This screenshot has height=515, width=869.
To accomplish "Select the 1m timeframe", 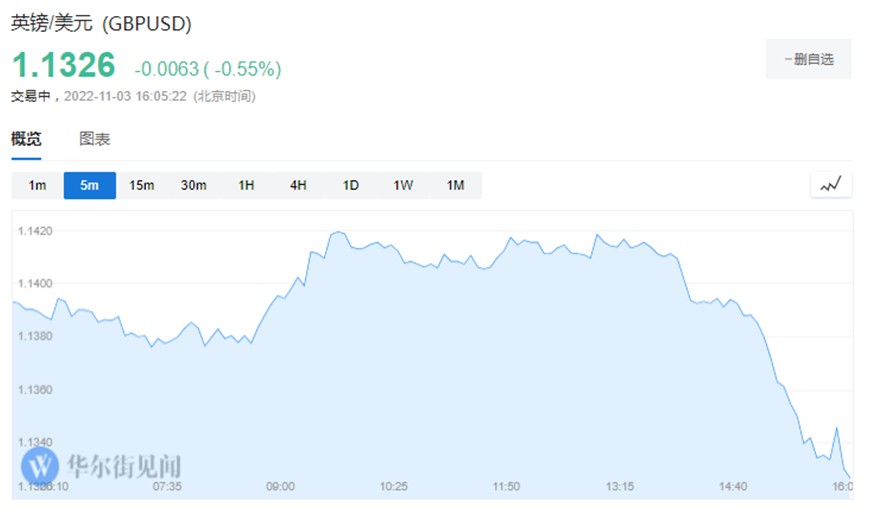I will [x=37, y=185].
